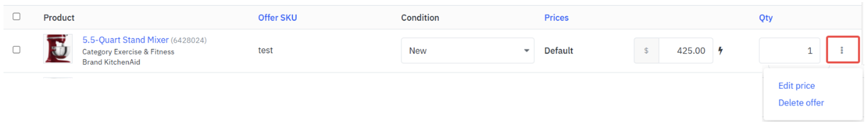
Task: Open the red stand mixer product thumbnail
Action: click(x=58, y=49)
